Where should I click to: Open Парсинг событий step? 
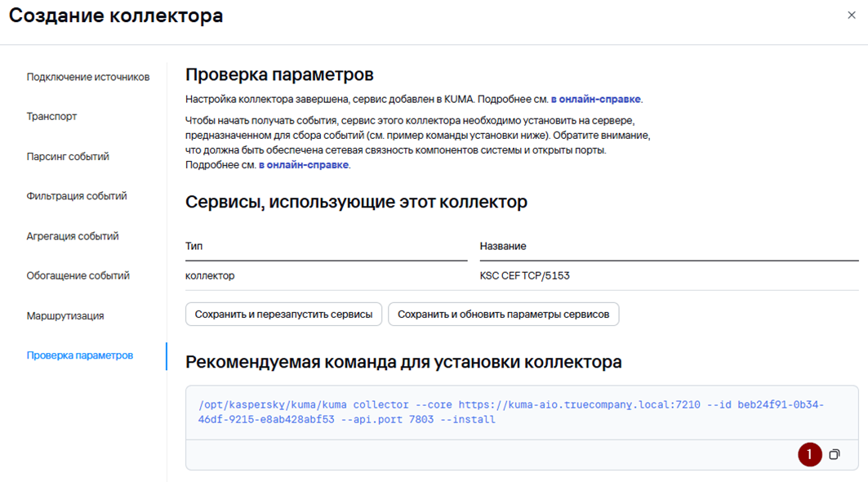click(68, 156)
